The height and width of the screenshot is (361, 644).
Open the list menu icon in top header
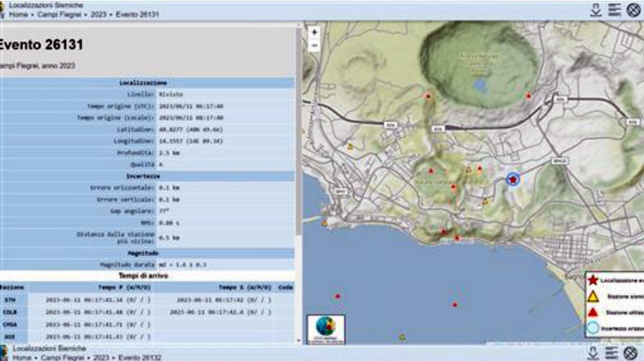pyautogui.click(x=614, y=10)
